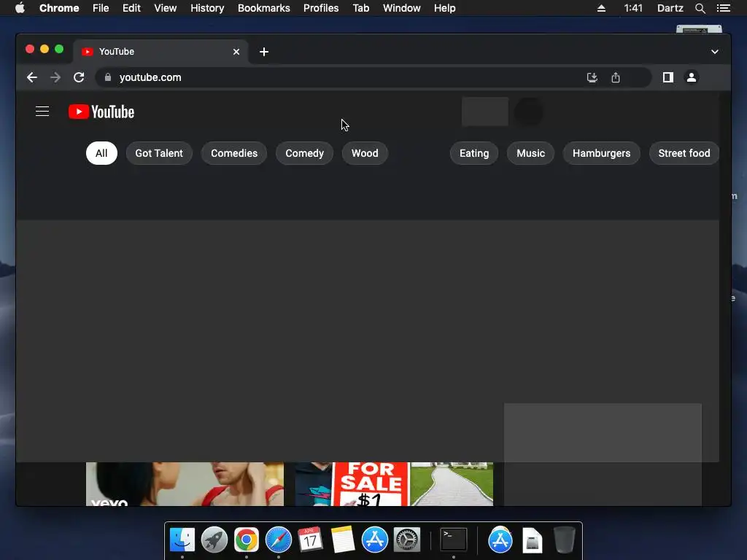
Task: Open the View menu
Action: (166, 8)
